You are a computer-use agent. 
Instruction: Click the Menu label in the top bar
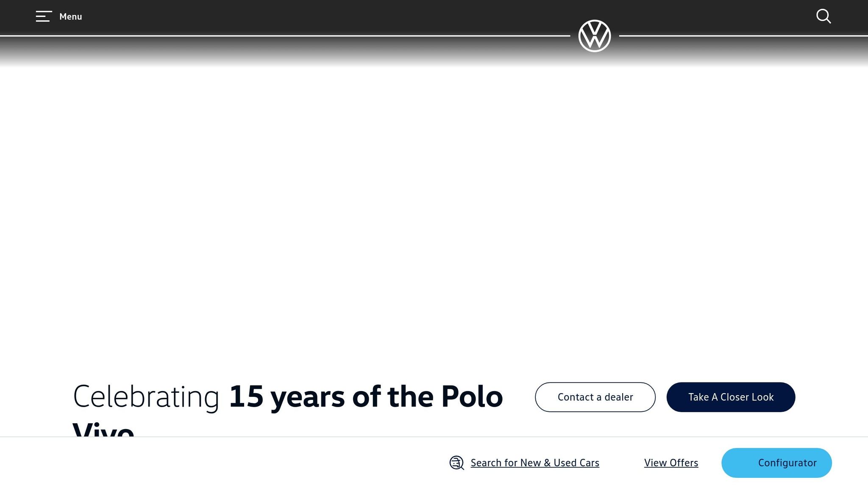tap(70, 17)
